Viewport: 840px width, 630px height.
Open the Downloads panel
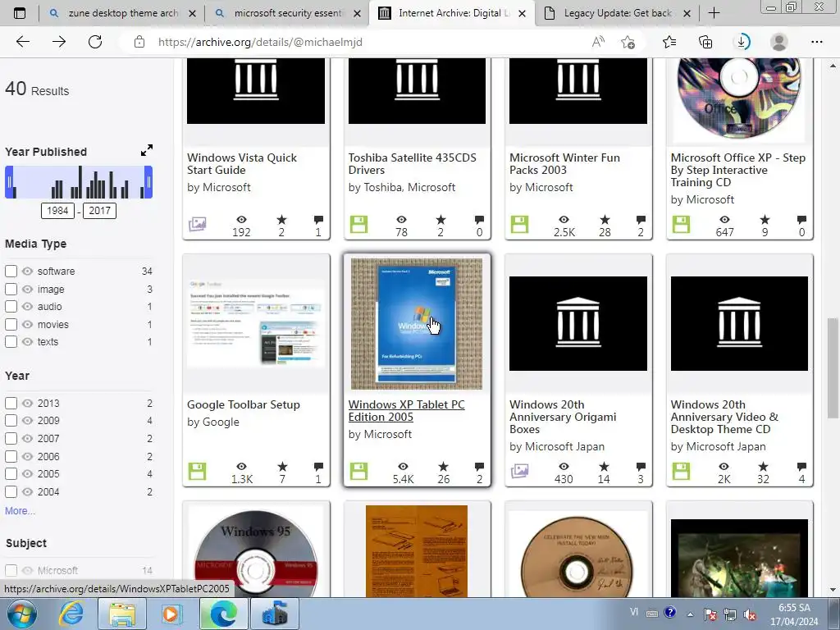click(742, 42)
